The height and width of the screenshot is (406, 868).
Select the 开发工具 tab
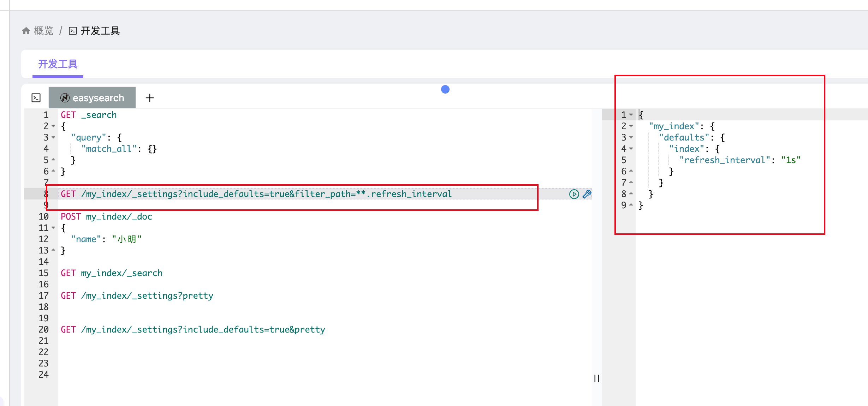pyautogui.click(x=58, y=64)
